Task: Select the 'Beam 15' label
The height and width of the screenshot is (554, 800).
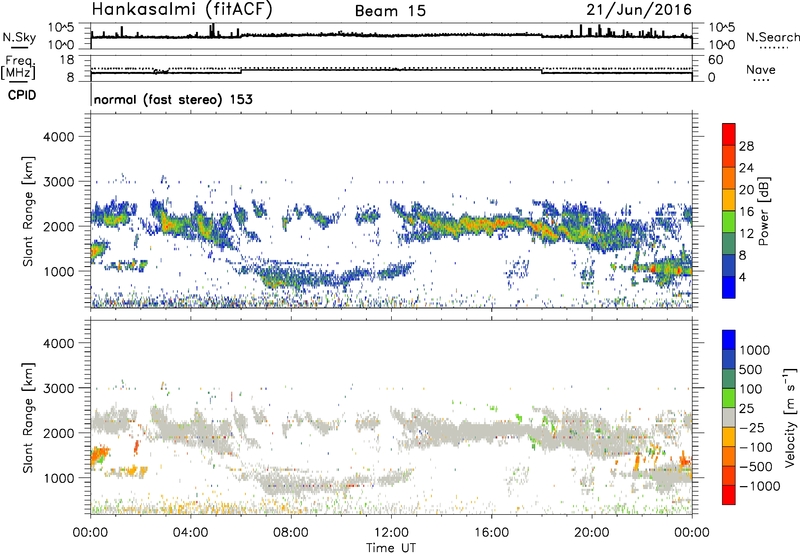Action: tap(390, 11)
